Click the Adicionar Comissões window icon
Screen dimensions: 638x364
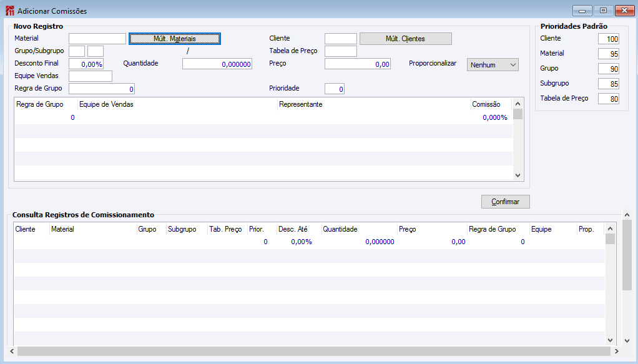[x=10, y=11]
